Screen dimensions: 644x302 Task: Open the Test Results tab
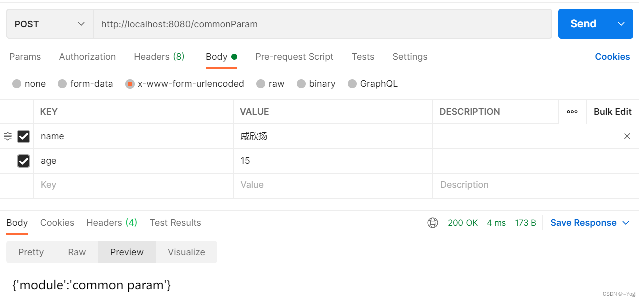[175, 223]
